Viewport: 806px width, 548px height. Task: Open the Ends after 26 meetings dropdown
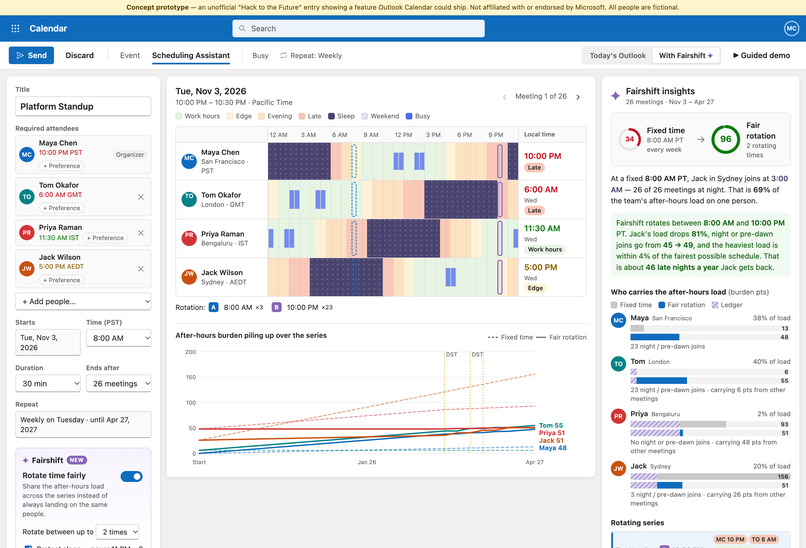[x=119, y=383]
